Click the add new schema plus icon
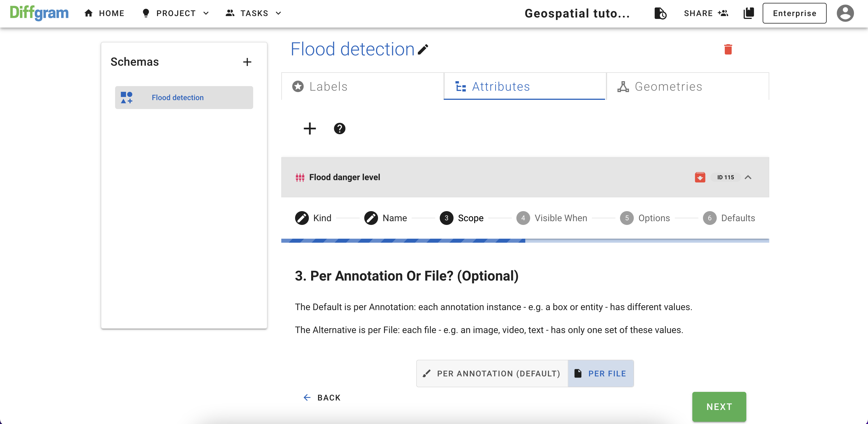The image size is (868, 424). [x=247, y=62]
